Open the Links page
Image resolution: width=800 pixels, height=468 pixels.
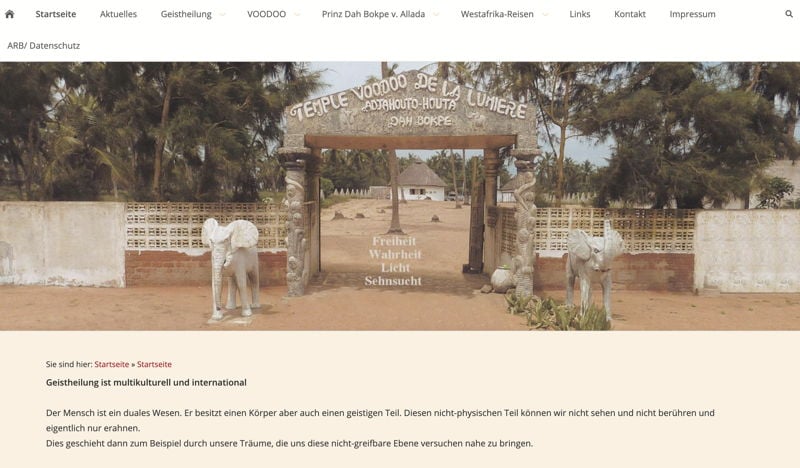580,14
